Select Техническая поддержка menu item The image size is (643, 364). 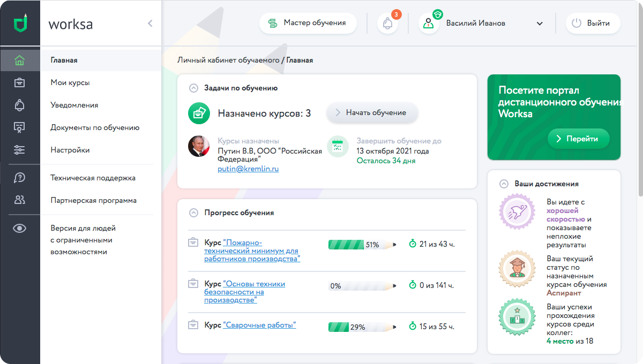point(93,178)
